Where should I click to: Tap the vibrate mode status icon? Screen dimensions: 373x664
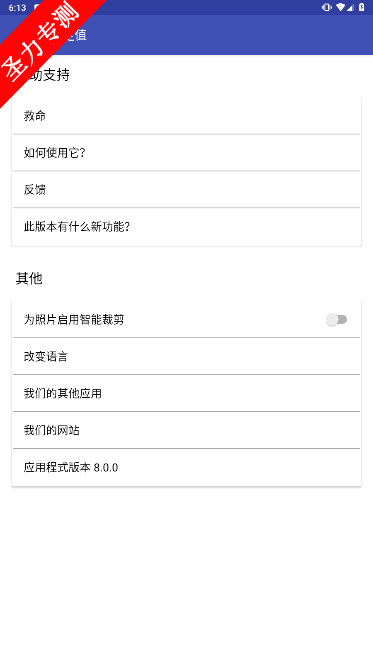[x=326, y=7]
